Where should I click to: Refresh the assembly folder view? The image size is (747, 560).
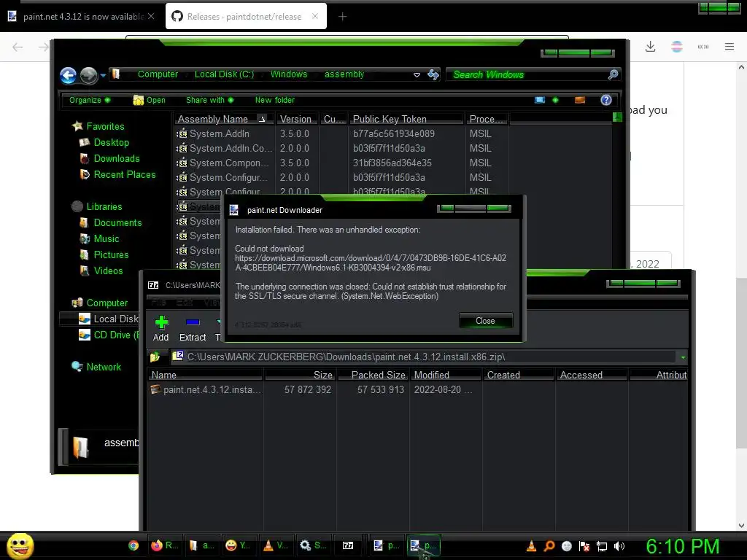tap(433, 75)
